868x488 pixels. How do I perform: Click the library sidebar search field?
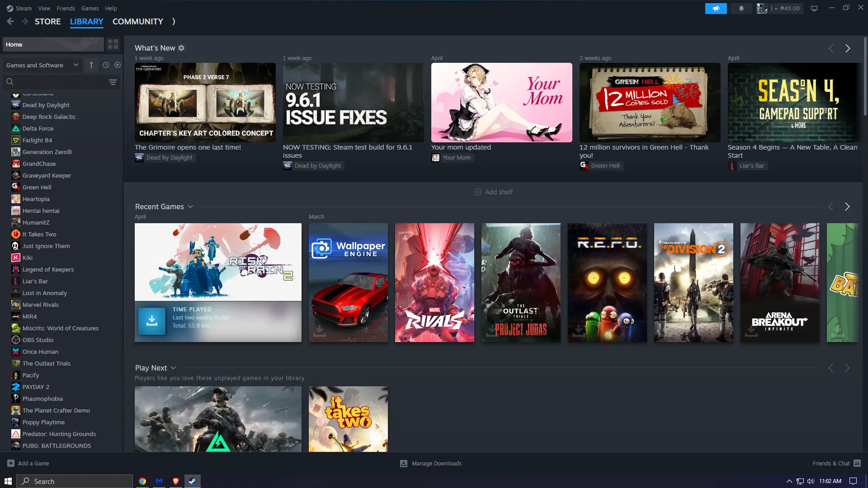(61, 82)
